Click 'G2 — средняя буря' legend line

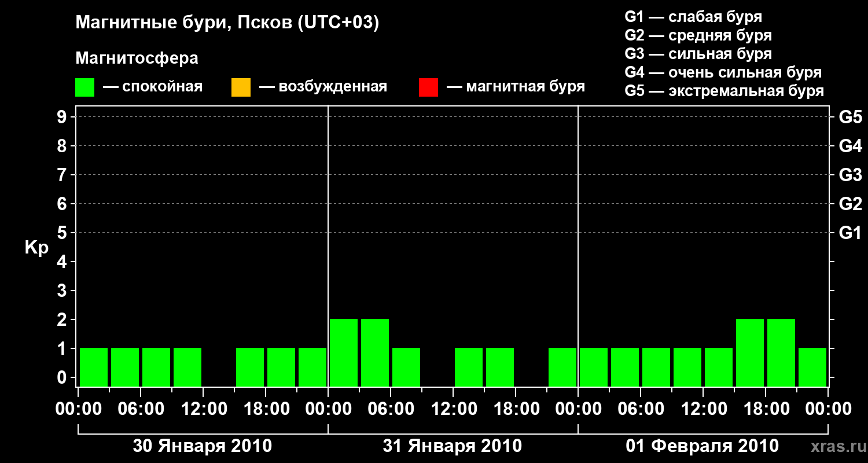click(x=698, y=35)
